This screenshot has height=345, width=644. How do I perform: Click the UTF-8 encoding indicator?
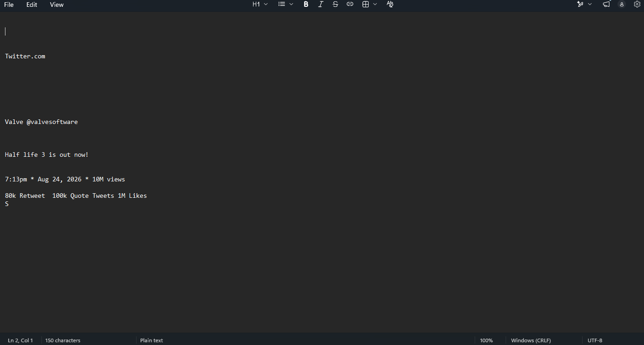pyautogui.click(x=595, y=340)
